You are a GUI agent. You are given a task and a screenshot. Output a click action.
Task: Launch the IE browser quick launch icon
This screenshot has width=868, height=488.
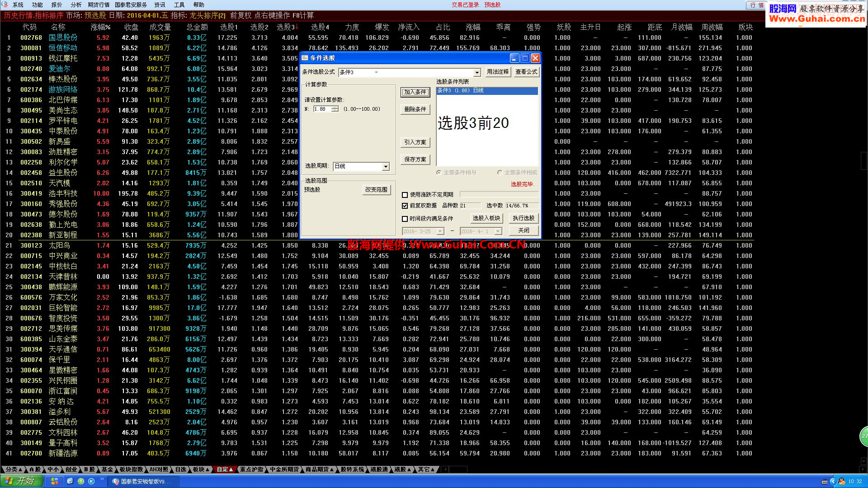70,481
